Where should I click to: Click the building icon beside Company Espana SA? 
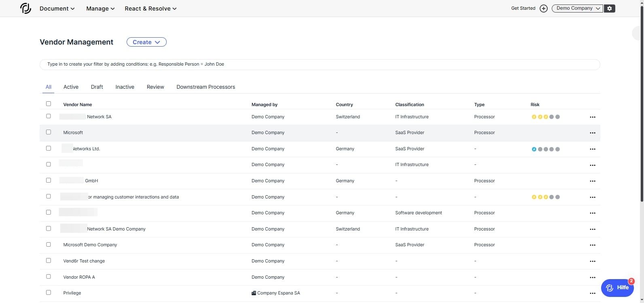click(x=254, y=293)
